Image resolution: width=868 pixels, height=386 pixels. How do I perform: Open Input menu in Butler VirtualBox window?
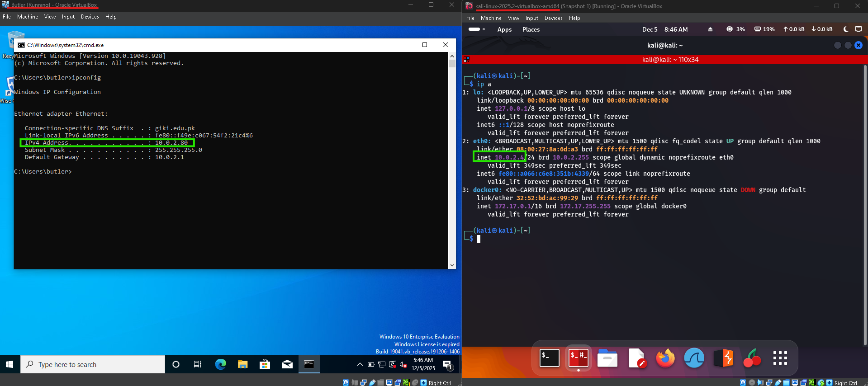68,17
